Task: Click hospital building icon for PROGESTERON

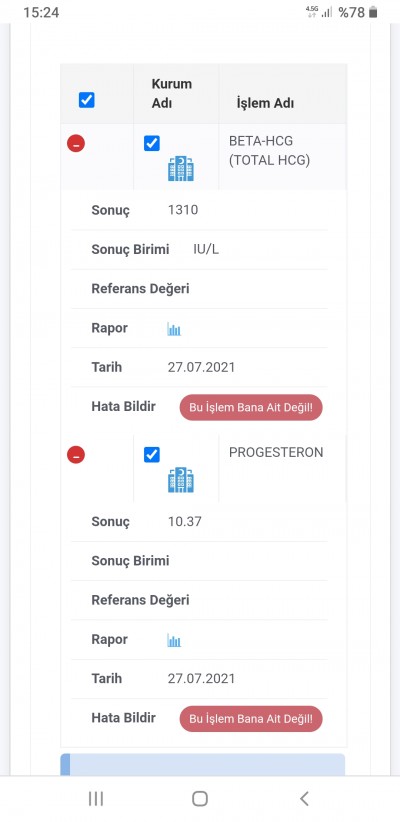Action: point(181,480)
